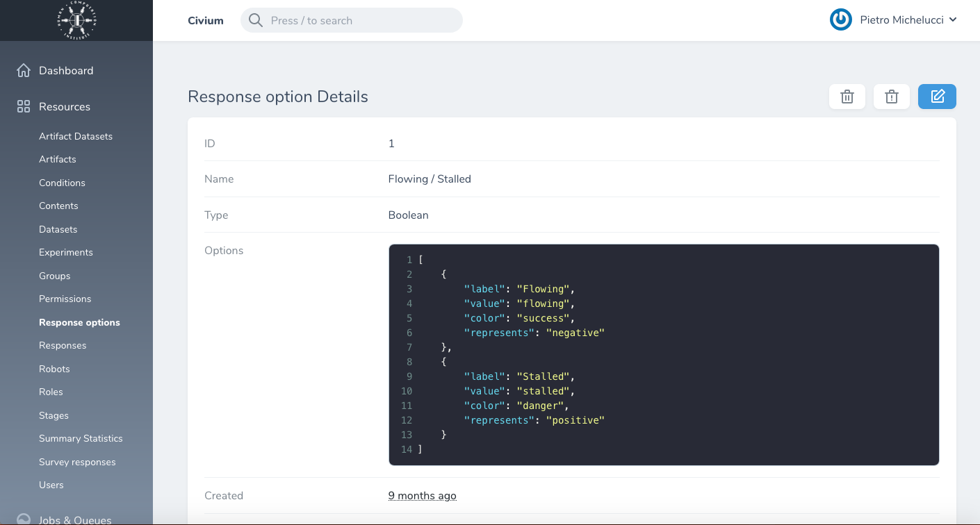Click code line with "label": "Stalled"
Image resolution: width=980 pixels, height=525 pixels.
[x=520, y=376]
